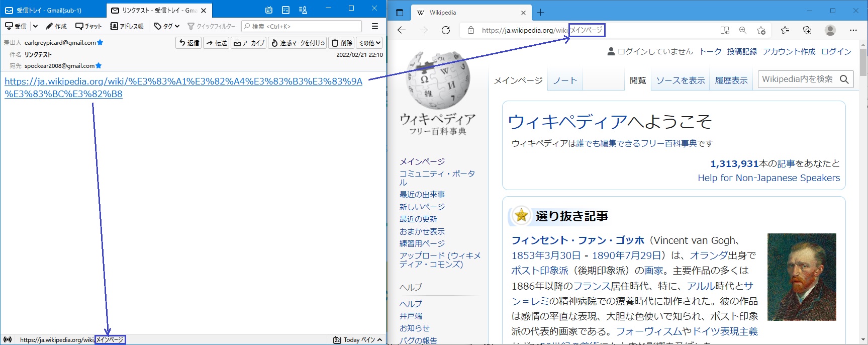
Task: Click the Wikipedia内を検索 search field
Action: pos(797,79)
